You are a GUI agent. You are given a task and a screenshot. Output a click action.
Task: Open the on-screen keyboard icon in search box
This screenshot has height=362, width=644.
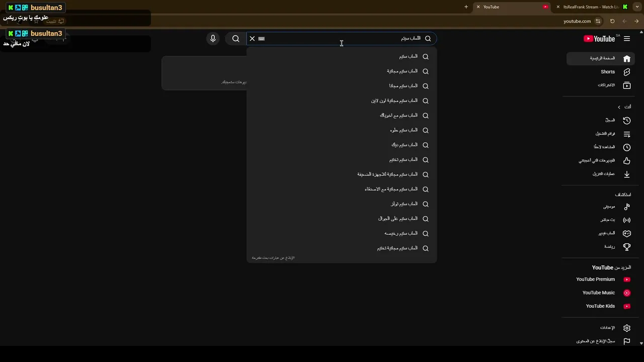click(x=262, y=39)
